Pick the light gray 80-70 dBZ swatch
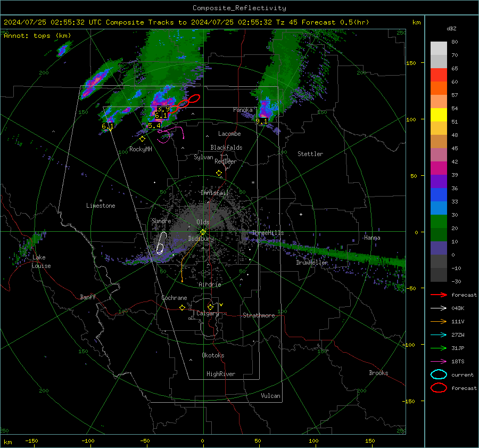The image size is (479, 448). (439, 48)
